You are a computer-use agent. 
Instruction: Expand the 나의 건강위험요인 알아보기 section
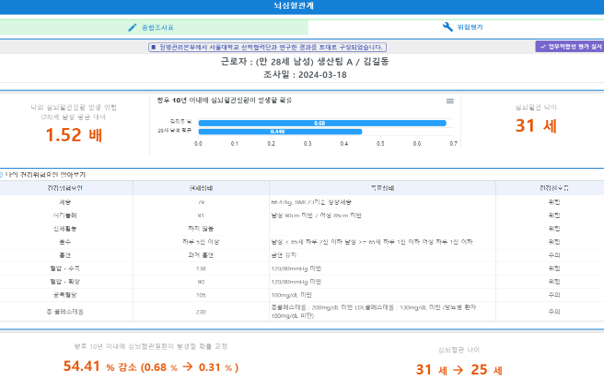click(x=43, y=175)
